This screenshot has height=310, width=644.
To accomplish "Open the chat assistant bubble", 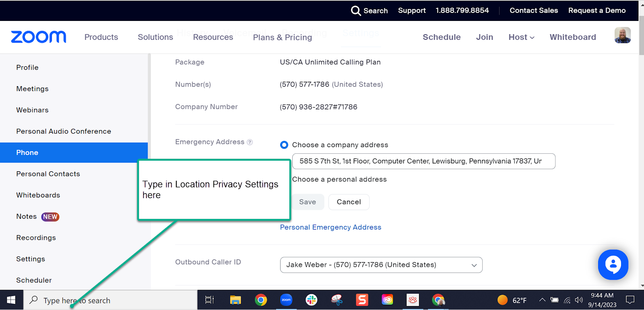I will pos(613,265).
